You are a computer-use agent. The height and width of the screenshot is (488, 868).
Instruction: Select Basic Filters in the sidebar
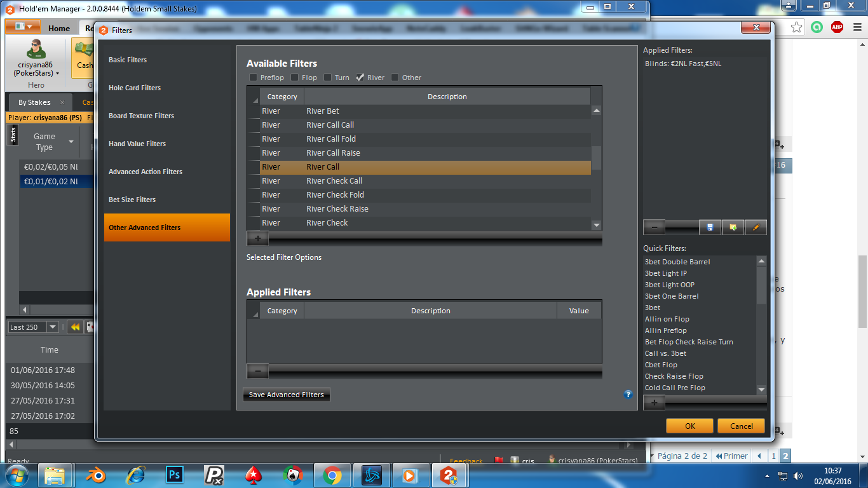(x=167, y=60)
